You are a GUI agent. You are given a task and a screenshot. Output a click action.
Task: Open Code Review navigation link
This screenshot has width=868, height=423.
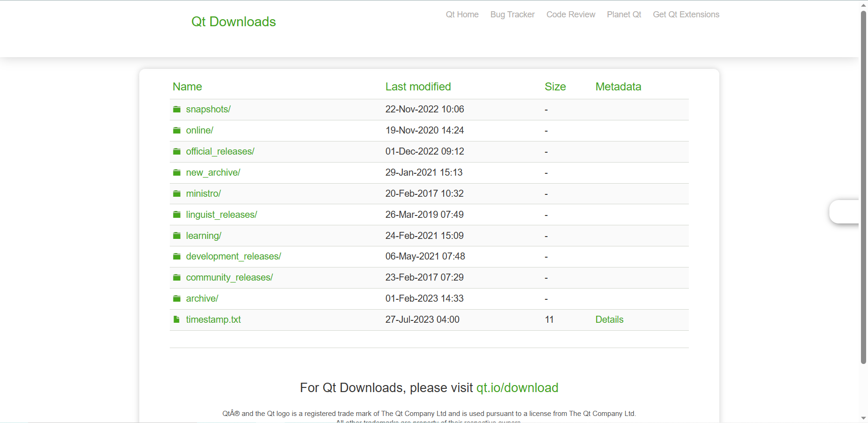click(571, 15)
